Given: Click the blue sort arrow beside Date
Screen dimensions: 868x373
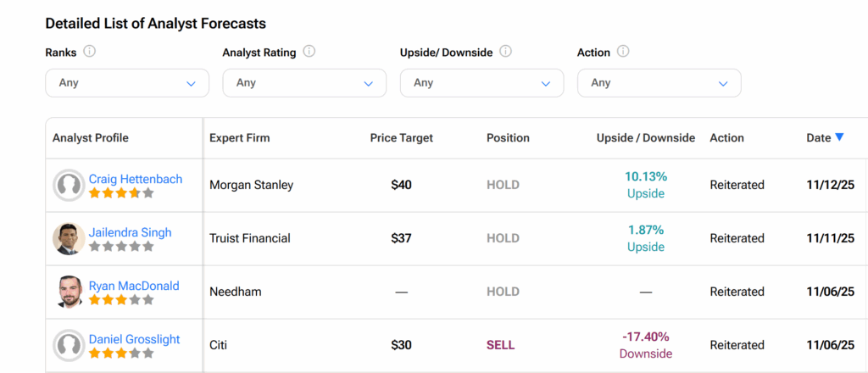Looking at the screenshot, I should 839,137.
